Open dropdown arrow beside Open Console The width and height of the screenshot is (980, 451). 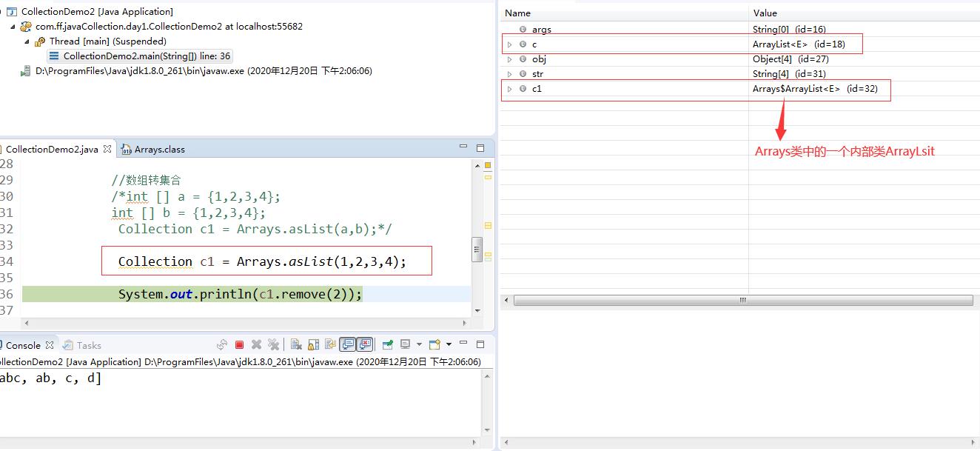[449, 344]
